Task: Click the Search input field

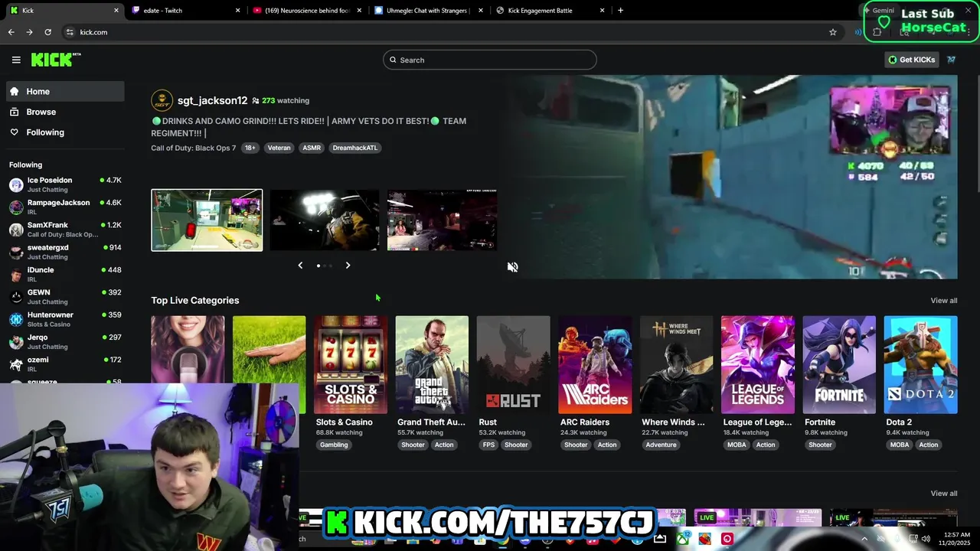Action: pos(490,60)
